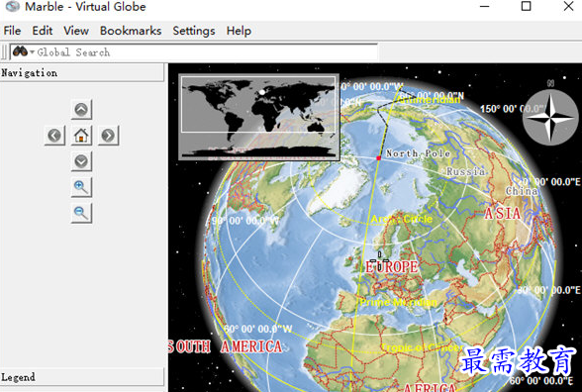Click the North Pole label on the globe
Screen dimensions: 582x392
(x=419, y=153)
